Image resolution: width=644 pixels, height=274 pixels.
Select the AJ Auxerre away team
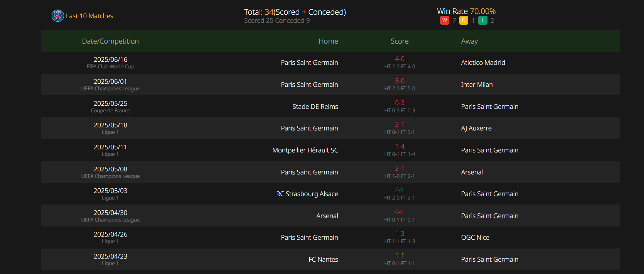click(476, 128)
